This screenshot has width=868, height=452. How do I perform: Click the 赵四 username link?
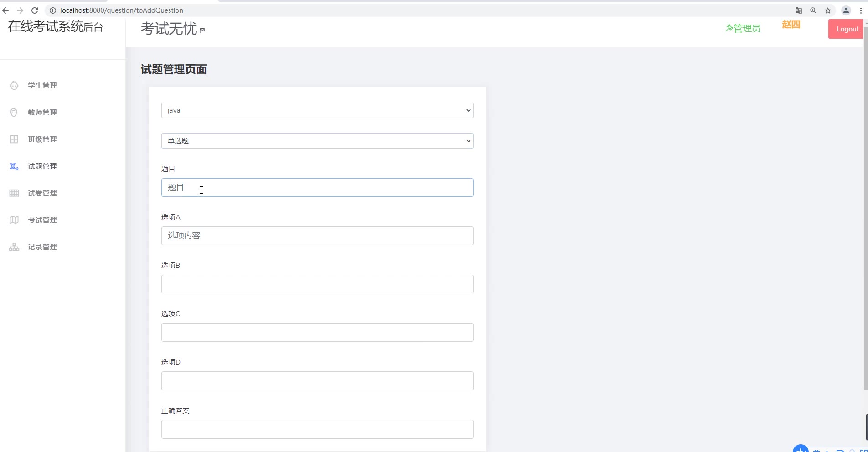click(791, 25)
